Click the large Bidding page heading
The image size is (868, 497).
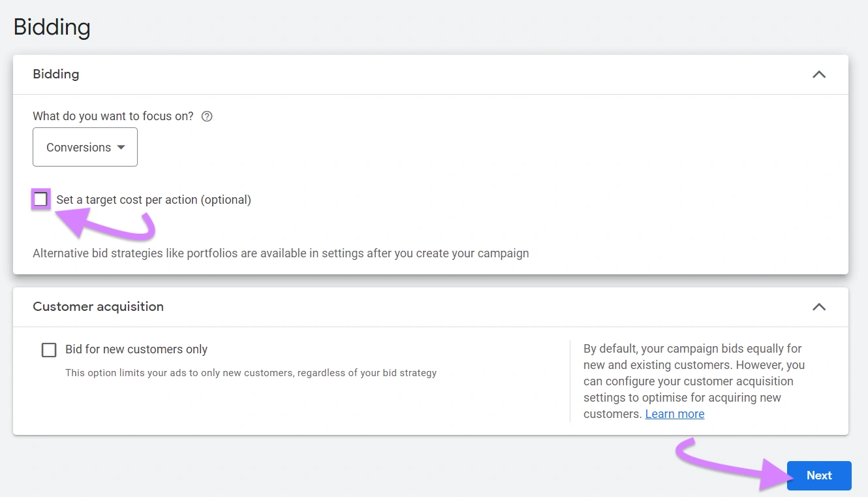click(52, 27)
